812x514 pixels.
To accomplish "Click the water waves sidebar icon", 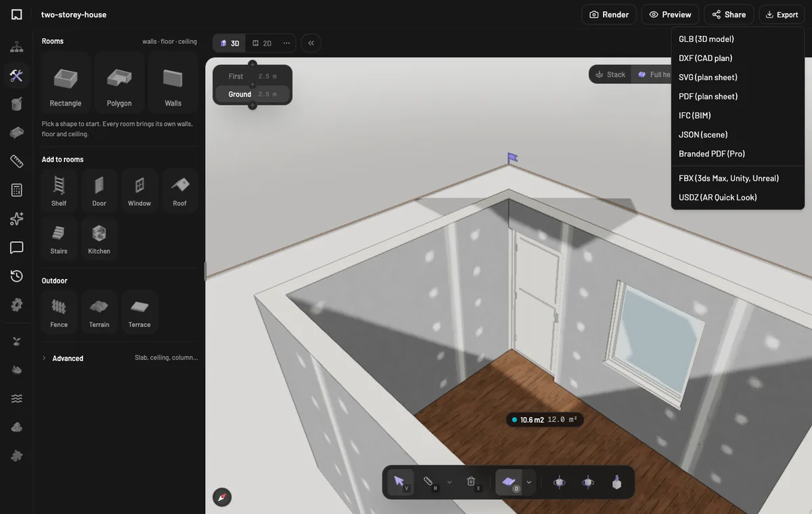I will pos(17,398).
